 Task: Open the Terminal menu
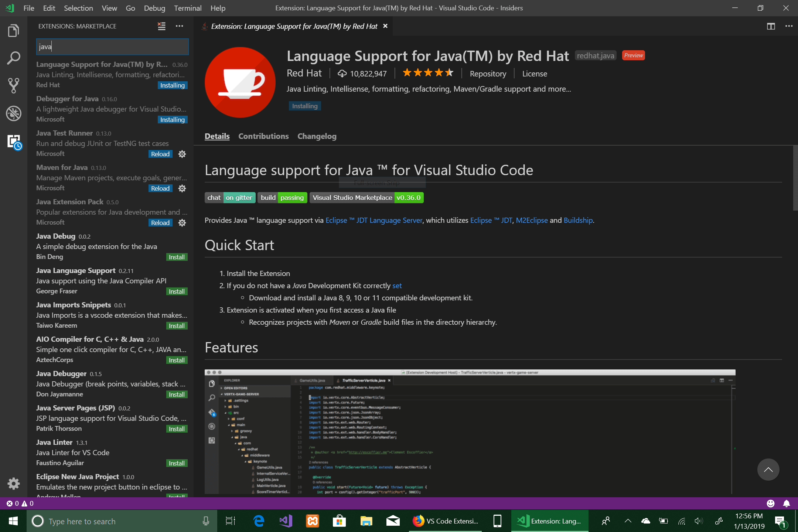tap(187, 8)
